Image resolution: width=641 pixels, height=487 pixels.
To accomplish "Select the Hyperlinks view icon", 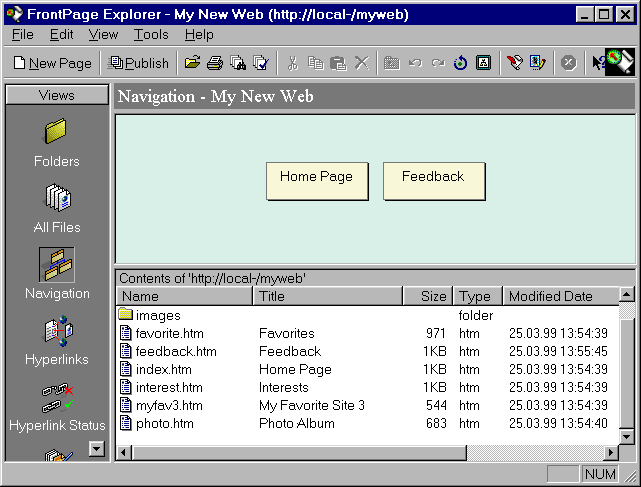I will [56, 338].
